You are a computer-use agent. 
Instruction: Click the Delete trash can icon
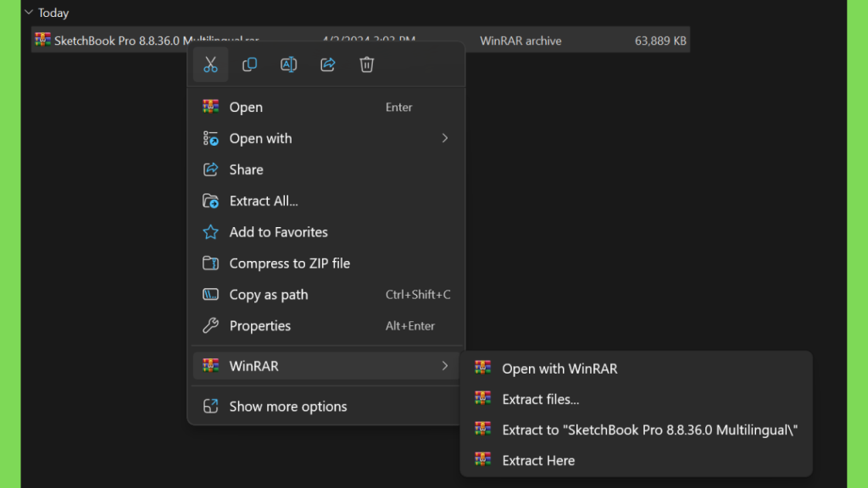point(366,64)
